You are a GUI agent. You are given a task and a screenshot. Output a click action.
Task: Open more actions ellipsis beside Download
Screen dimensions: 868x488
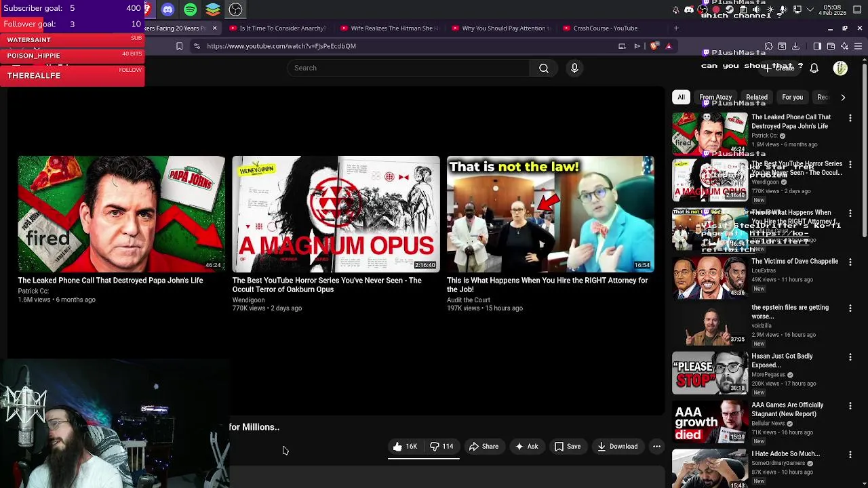pos(656,447)
